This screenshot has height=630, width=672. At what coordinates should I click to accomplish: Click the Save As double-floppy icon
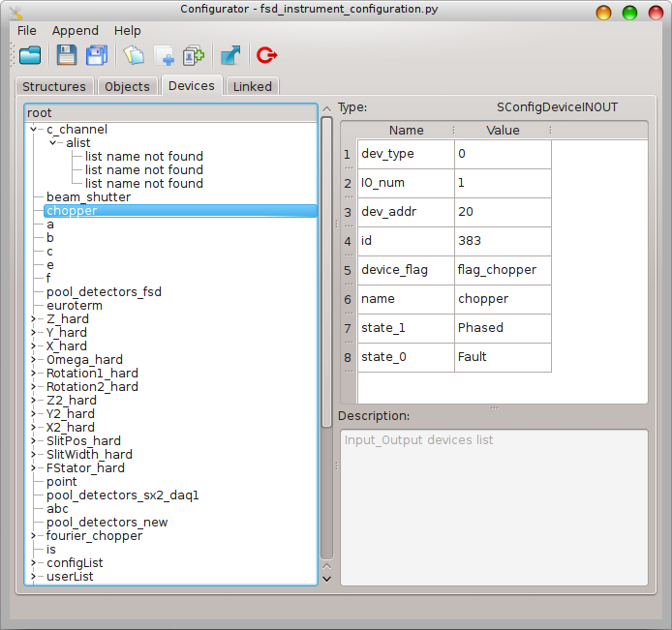97,55
